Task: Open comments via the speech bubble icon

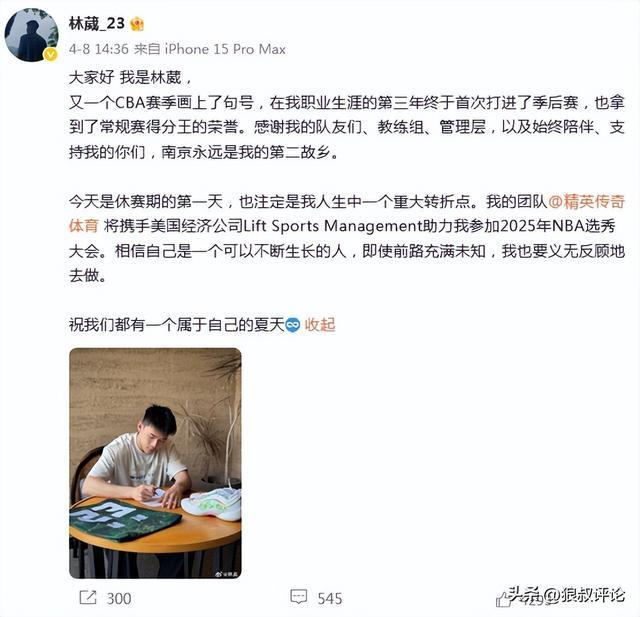Action: [x=299, y=597]
